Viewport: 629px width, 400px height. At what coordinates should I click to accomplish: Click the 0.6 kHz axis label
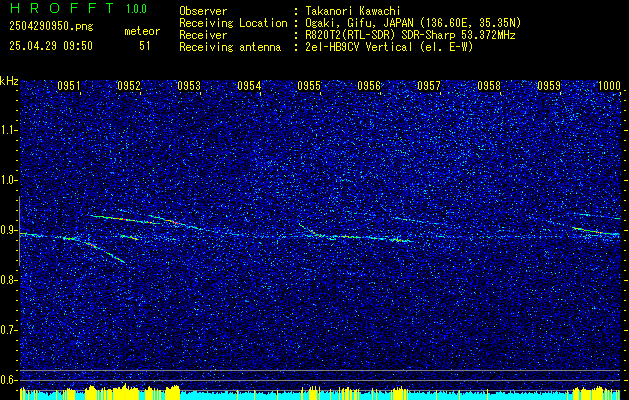(x=8, y=380)
